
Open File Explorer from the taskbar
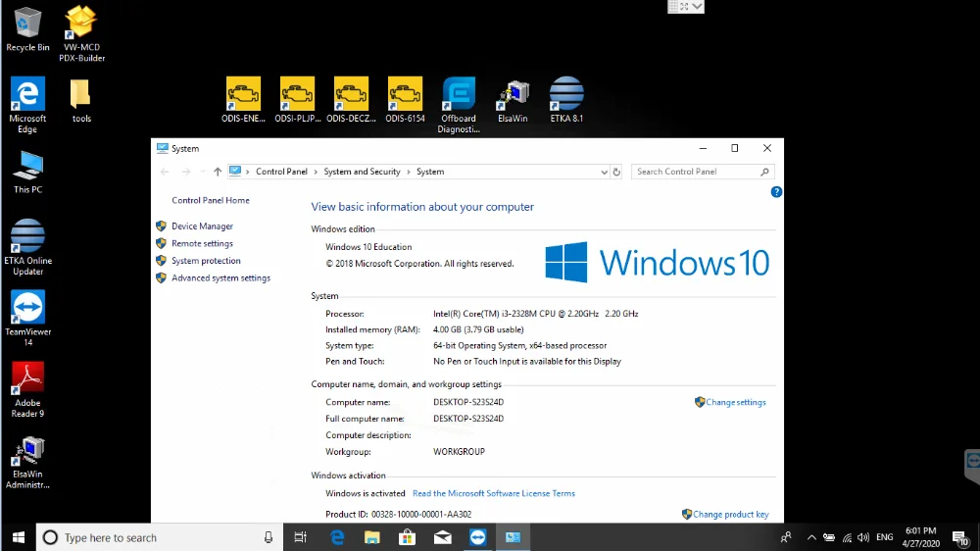point(372,537)
